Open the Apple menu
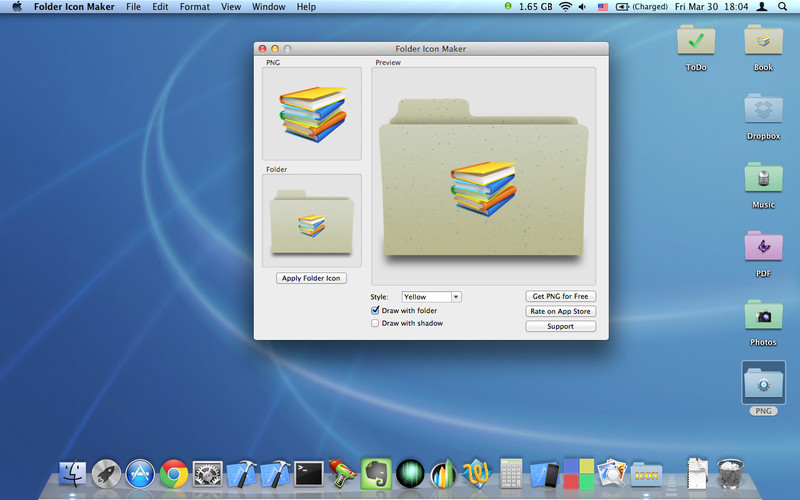 point(17,7)
